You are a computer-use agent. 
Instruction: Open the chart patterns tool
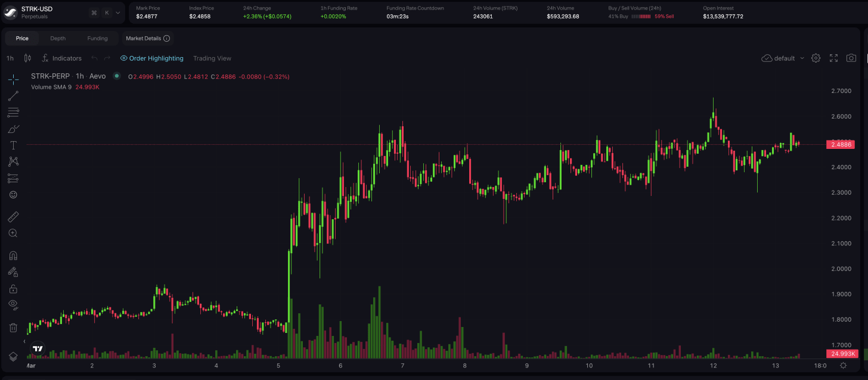point(13,161)
